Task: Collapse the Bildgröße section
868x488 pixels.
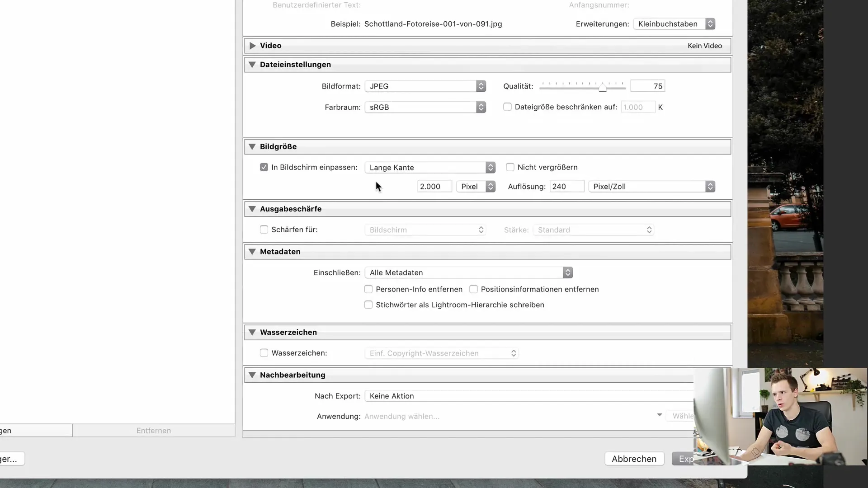Action: pos(252,146)
